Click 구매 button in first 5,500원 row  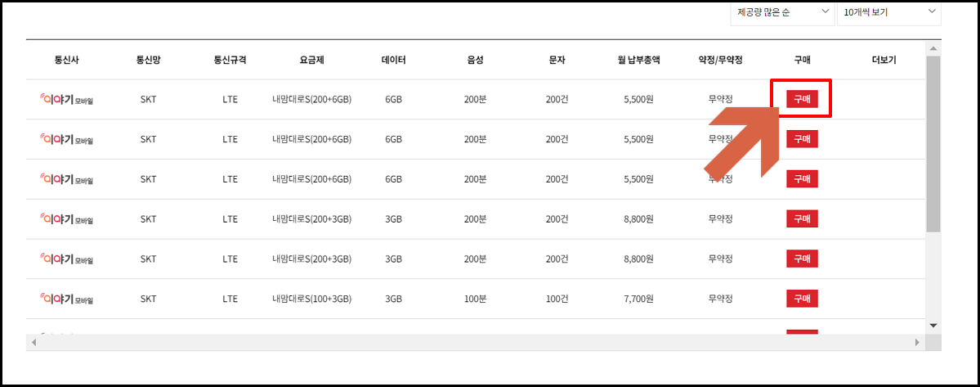802,99
